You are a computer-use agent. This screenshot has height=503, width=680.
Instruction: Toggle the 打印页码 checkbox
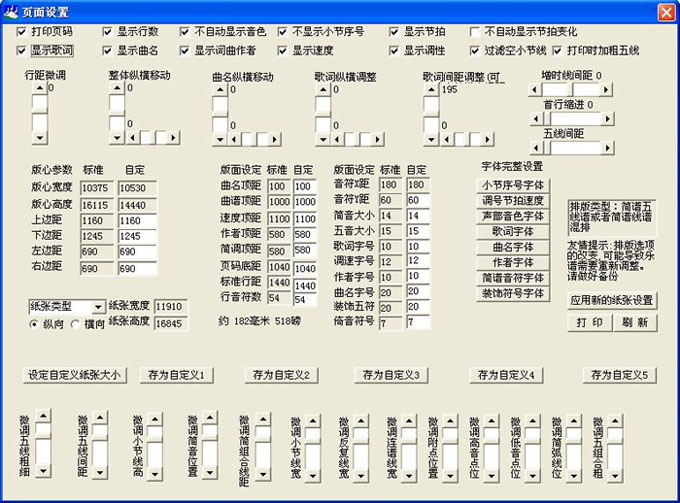coord(23,31)
